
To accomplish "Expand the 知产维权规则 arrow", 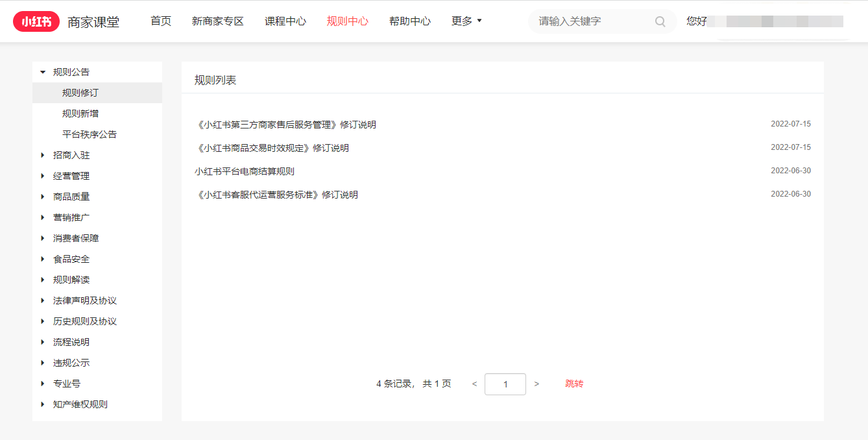I will [x=43, y=404].
